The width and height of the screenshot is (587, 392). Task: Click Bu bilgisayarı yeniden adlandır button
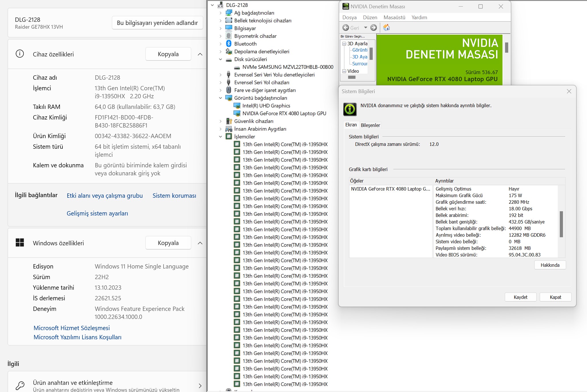coord(157,23)
